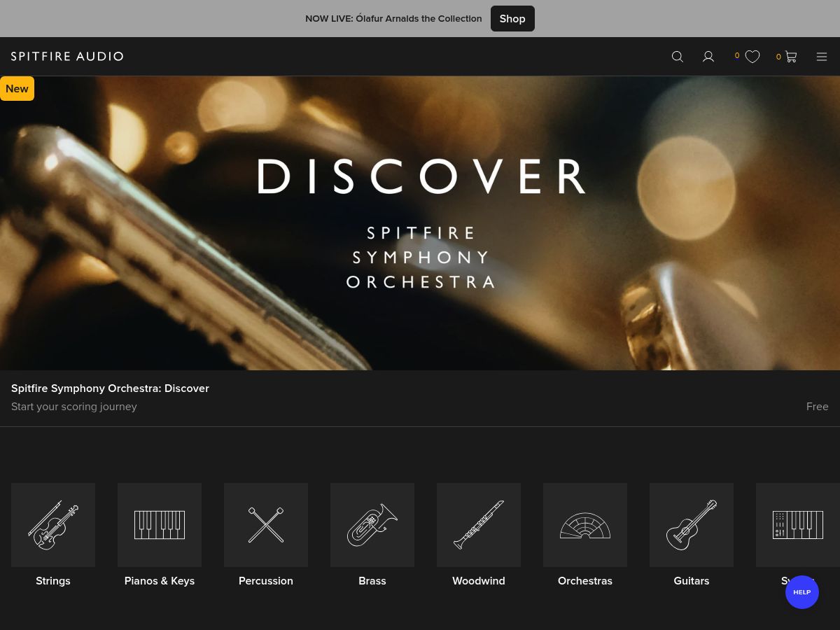
Task: Click the Brass category label
Action: [x=372, y=581]
